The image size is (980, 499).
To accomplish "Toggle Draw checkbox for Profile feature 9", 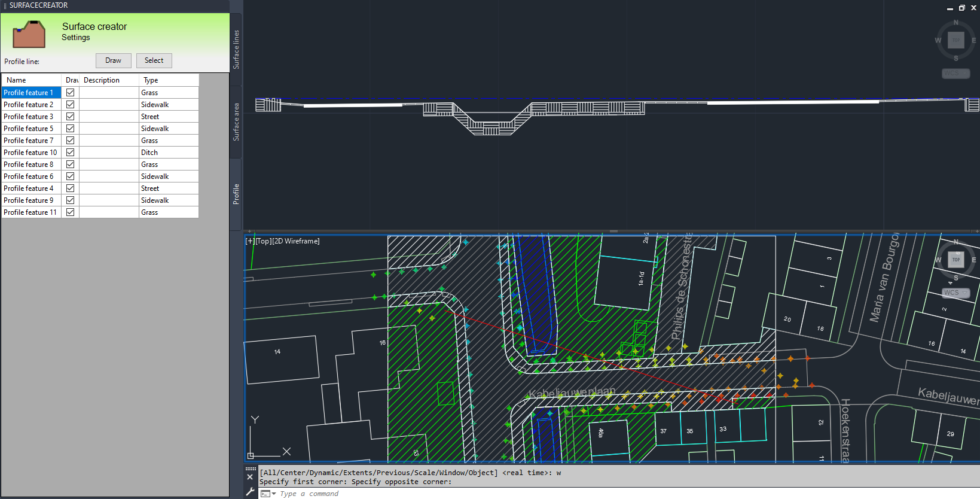I will click(71, 200).
